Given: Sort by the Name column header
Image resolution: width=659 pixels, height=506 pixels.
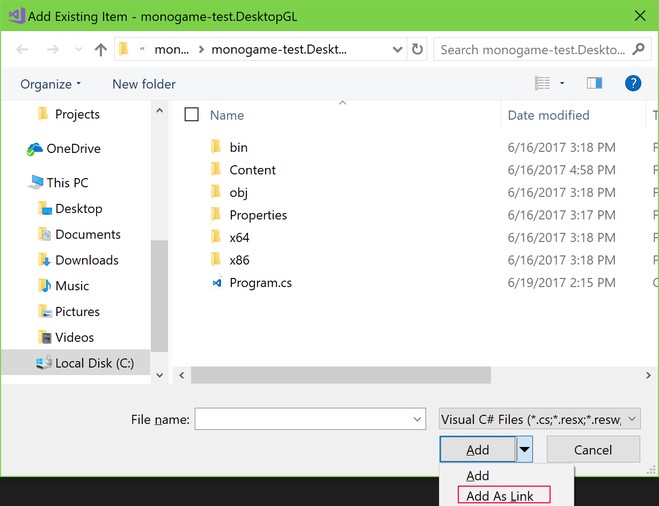Looking at the screenshot, I should (x=227, y=115).
